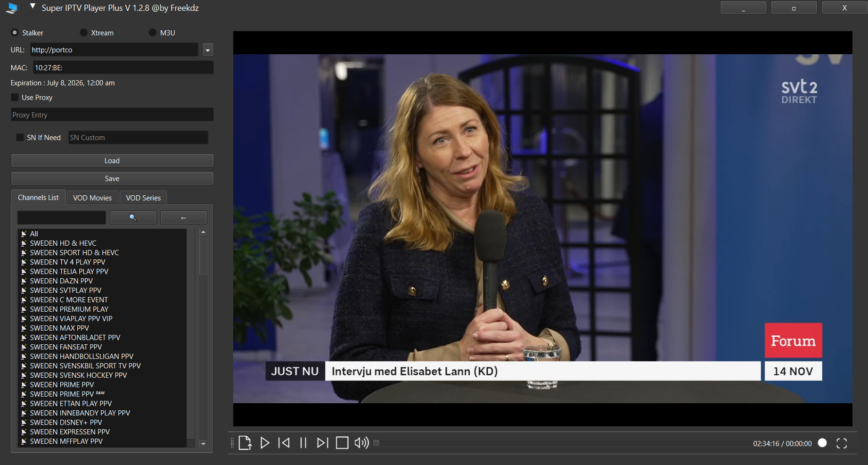Open the title bar dropdown triangle
868x465 pixels.
(33, 7)
